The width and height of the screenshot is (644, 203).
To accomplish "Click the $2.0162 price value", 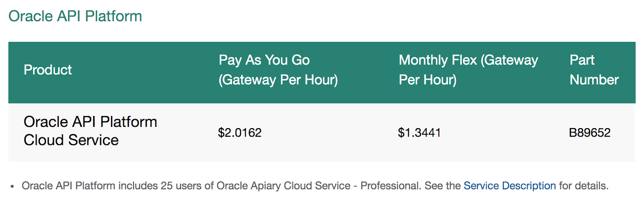I will (240, 133).
